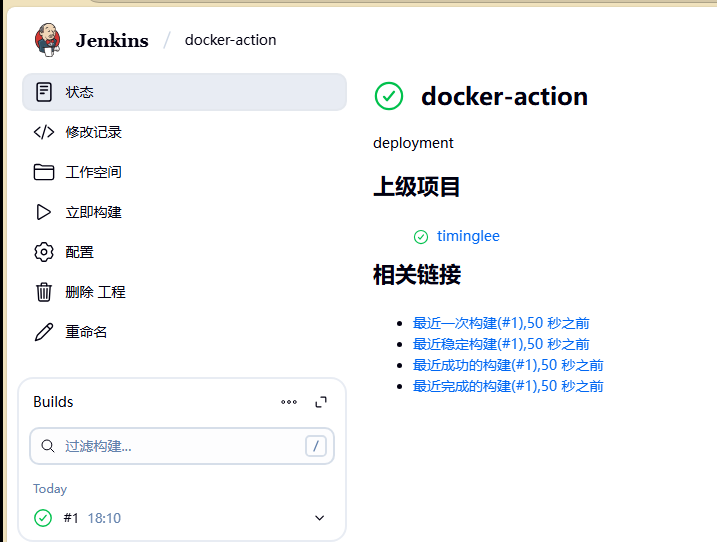Click the 相关链接 heading

(417, 274)
